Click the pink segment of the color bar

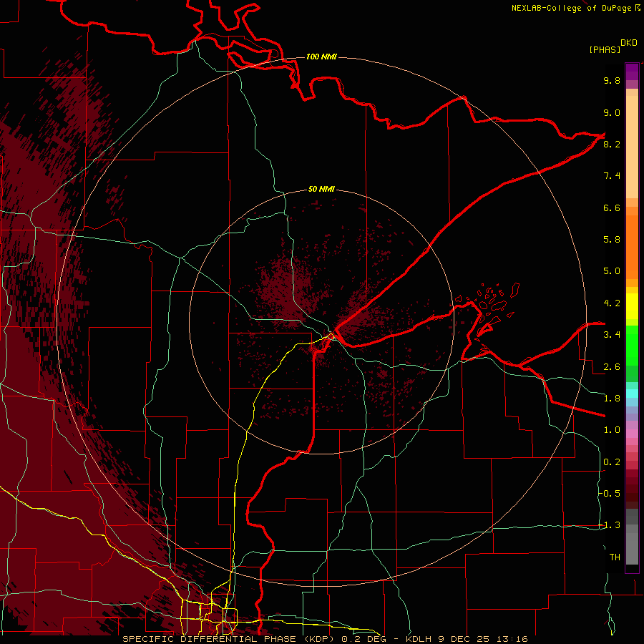click(x=632, y=434)
